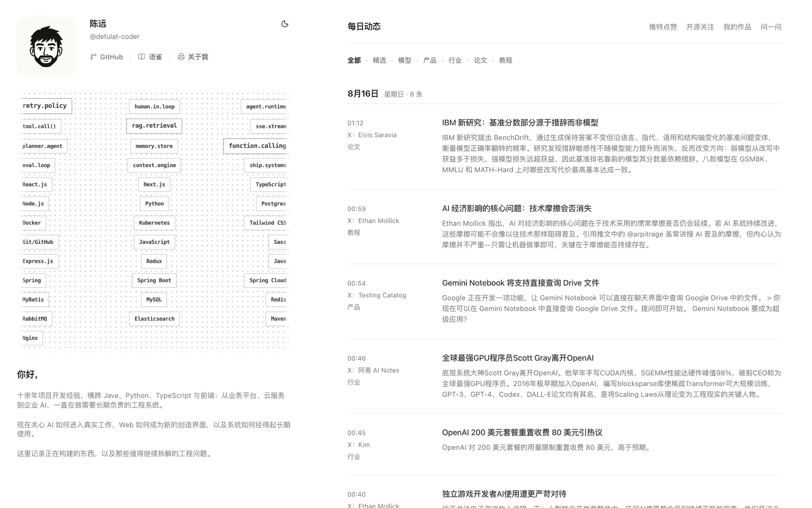Click the 关于我 printer icon

pyautogui.click(x=181, y=57)
